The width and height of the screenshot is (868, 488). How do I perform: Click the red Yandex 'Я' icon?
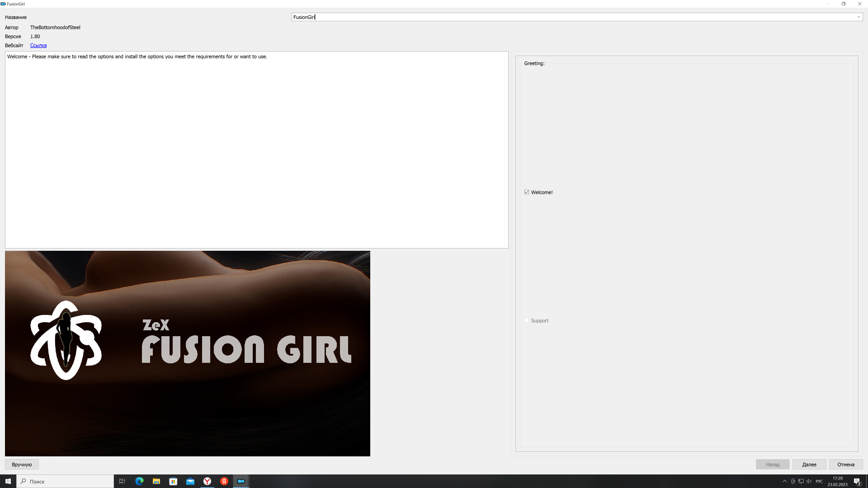tap(224, 481)
